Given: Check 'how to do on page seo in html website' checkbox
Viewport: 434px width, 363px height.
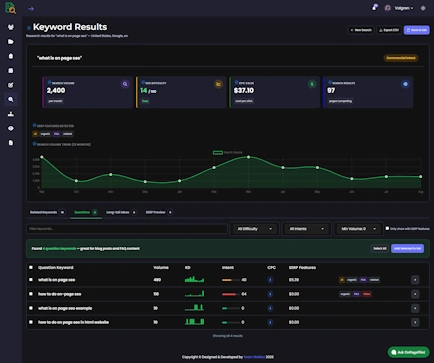Looking at the screenshot, I should [x=31, y=322].
